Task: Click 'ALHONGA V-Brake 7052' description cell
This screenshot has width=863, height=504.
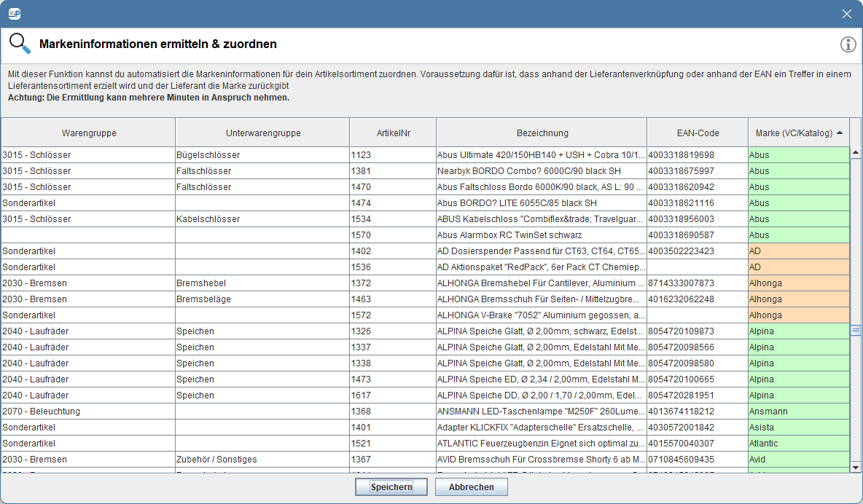Action: 542,315
